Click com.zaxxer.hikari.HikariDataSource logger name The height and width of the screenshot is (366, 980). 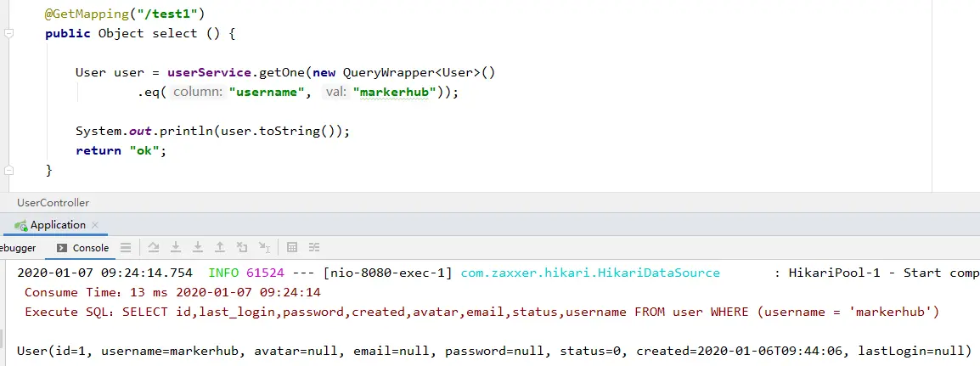coord(590,273)
